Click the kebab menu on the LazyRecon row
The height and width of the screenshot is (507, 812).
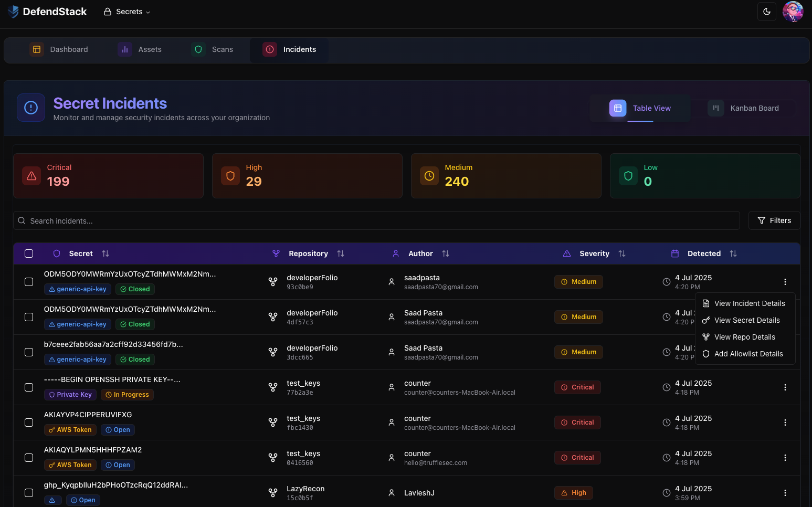[x=785, y=493]
